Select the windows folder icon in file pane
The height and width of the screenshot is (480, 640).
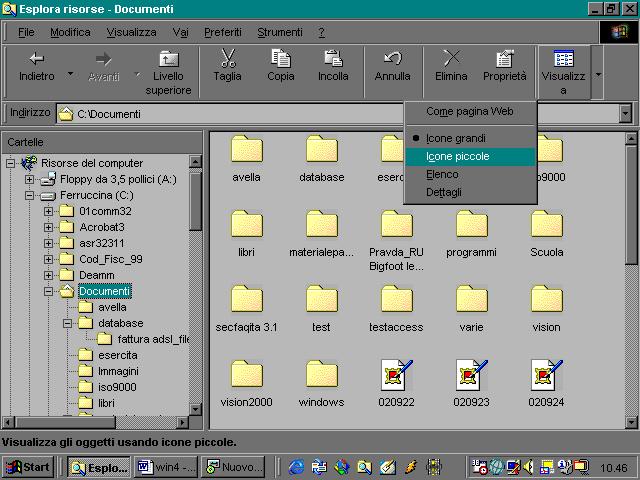click(x=322, y=374)
